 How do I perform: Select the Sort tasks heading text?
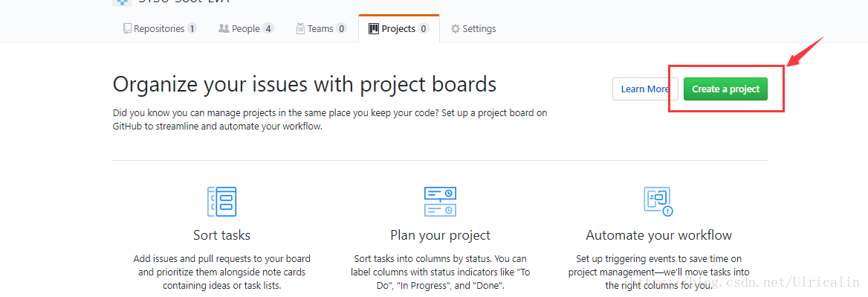[221, 235]
